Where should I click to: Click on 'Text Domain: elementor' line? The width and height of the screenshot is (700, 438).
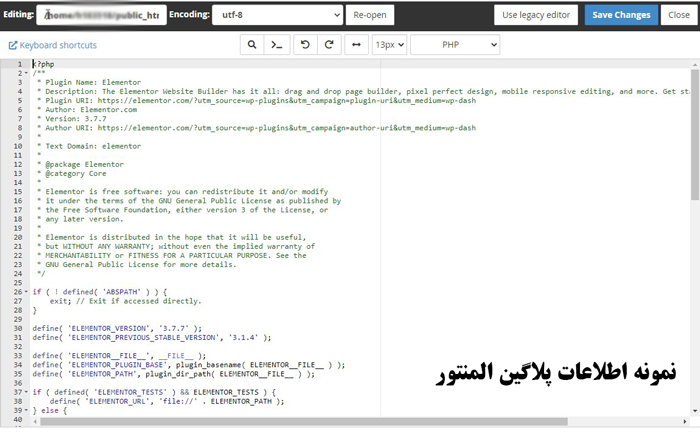tap(93, 146)
